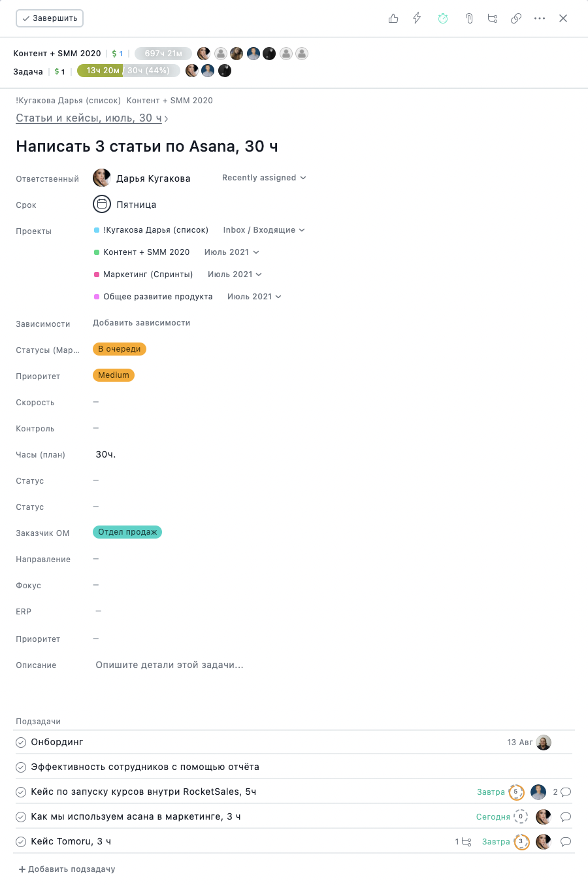Click the lightning bolt icon
The width and height of the screenshot is (588, 885).
(x=417, y=18)
